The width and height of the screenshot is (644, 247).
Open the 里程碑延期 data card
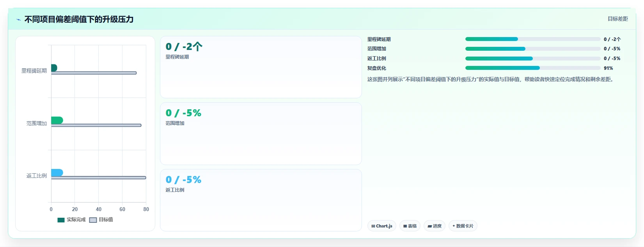tap(261, 67)
